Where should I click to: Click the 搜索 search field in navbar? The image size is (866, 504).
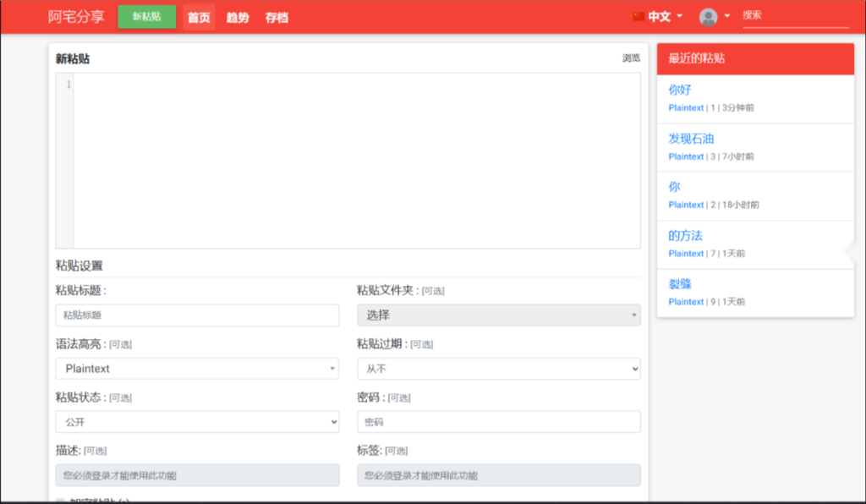[x=795, y=15]
